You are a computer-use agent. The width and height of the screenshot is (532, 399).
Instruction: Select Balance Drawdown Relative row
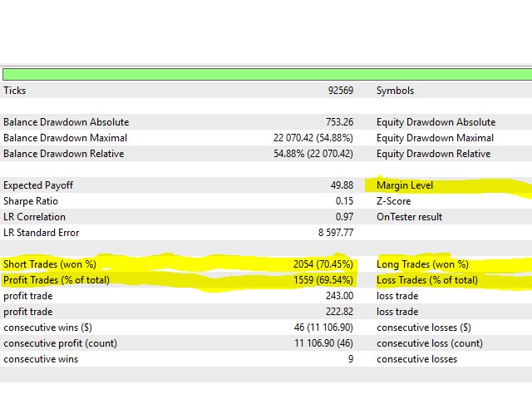click(x=178, y=154)
